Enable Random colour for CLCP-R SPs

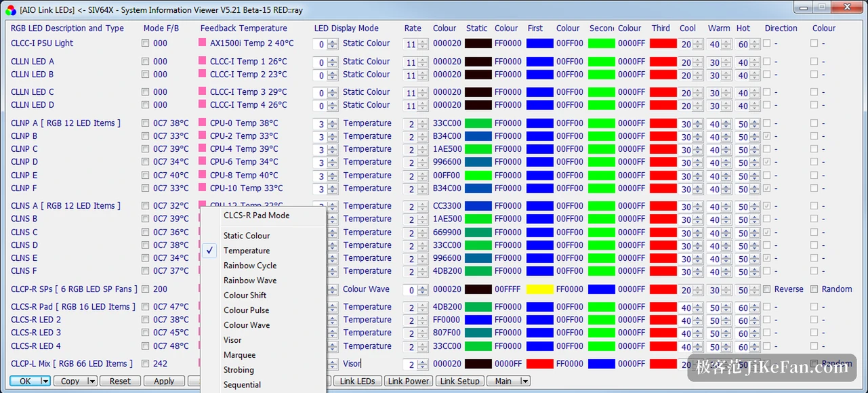point(814,289)
